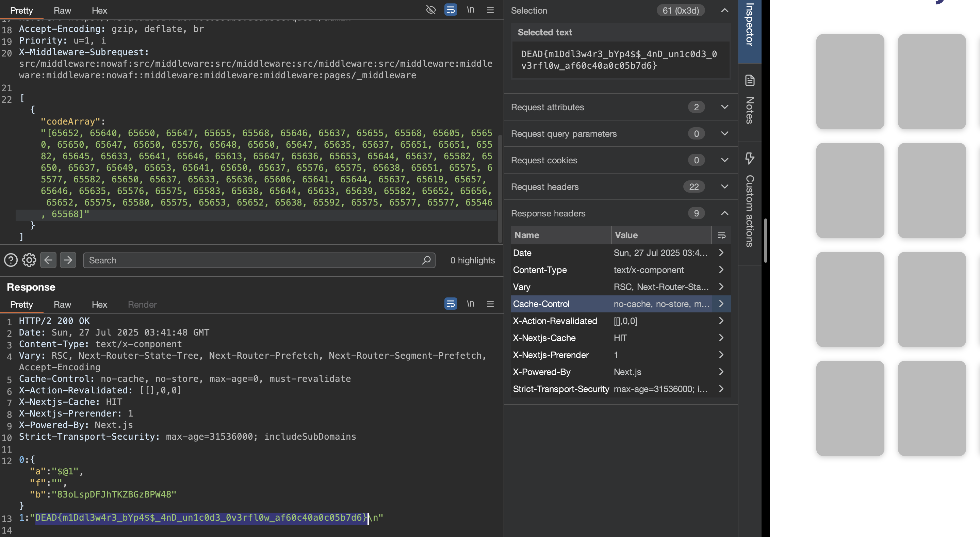Click the magnifier icon in search field
Screen dimensions: 980x537
[x=426, y=260]
